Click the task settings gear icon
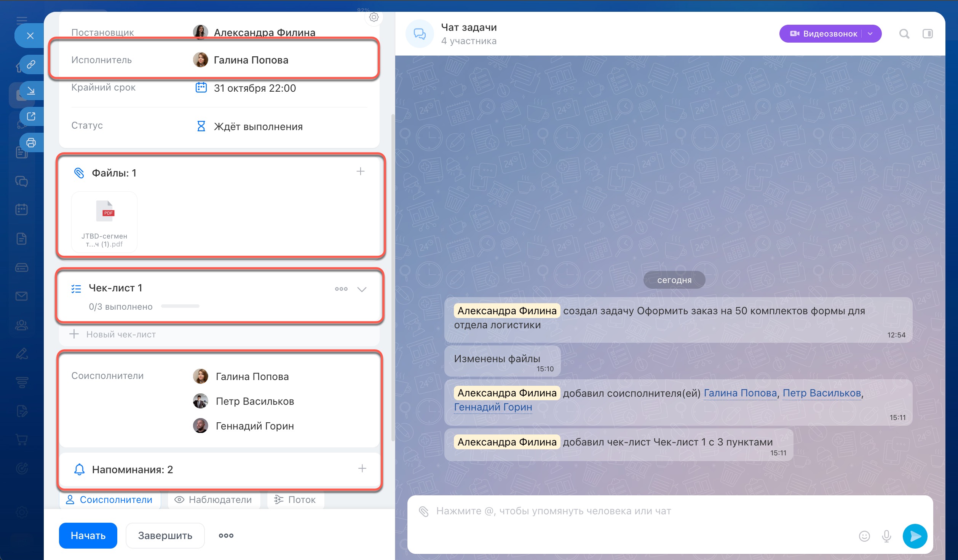 [x=374, y=17]
